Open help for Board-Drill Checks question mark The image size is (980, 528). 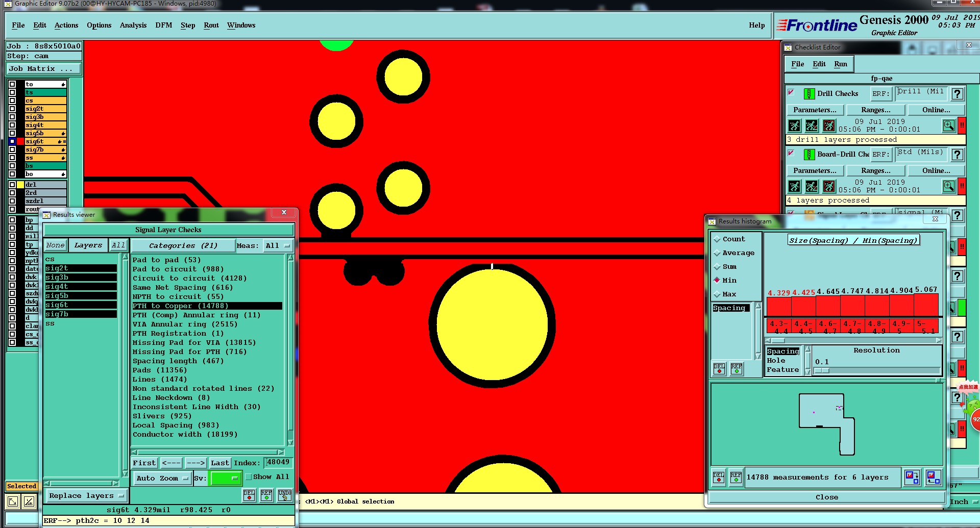click(x=958, y=155)
